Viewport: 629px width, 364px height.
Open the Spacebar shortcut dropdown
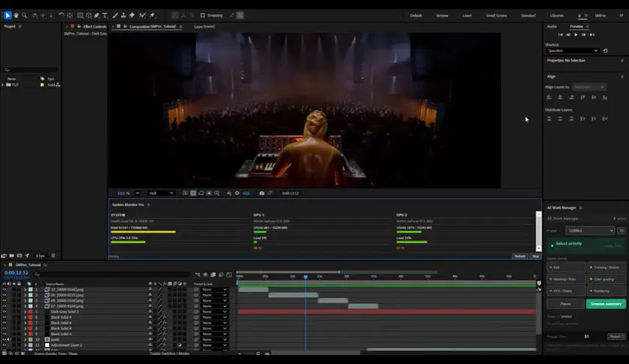573,50
